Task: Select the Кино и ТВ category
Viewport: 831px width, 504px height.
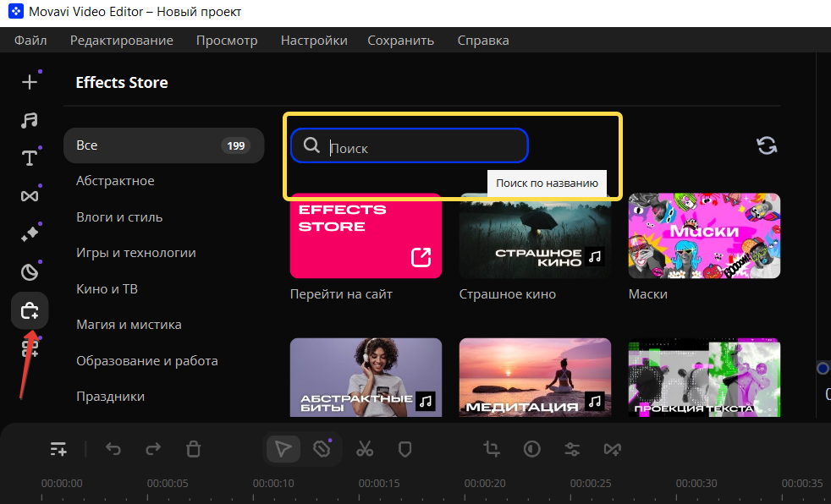Action: tap(107, 288)
